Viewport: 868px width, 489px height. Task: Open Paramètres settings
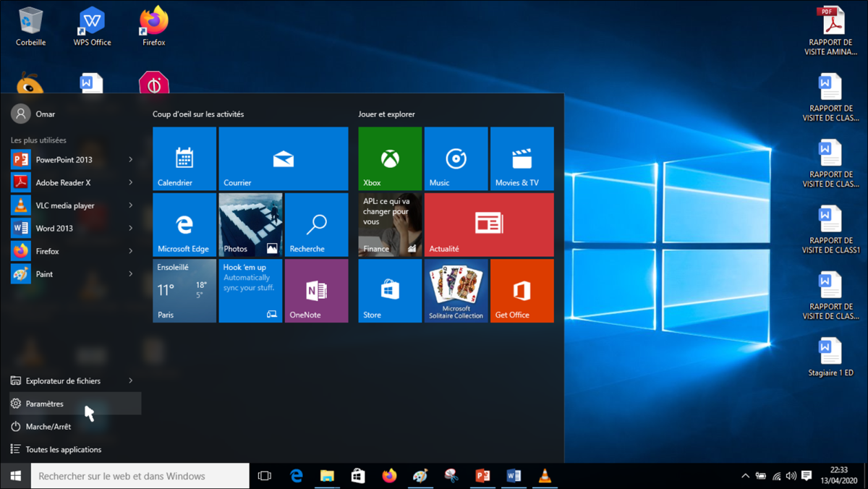pyautogui.click(x=75, y=404)
